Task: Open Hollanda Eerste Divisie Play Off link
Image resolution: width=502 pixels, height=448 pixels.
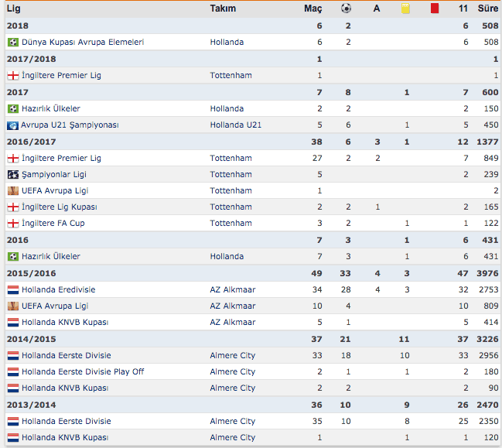Action: (x=83, y=371)
